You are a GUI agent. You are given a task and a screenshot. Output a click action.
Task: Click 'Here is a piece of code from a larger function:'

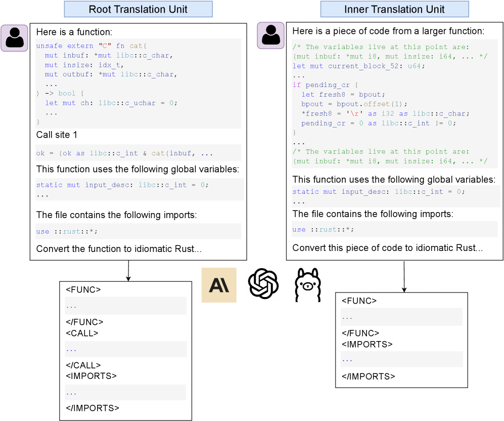click(388, 31)
